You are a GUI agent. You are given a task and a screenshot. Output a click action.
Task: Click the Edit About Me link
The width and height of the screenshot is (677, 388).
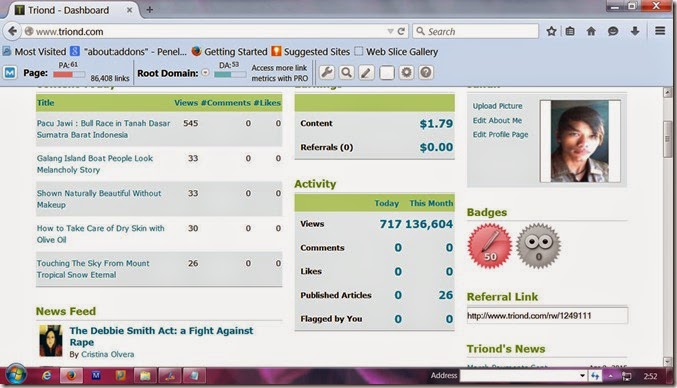pyautogui.click(x=497, y=120)
